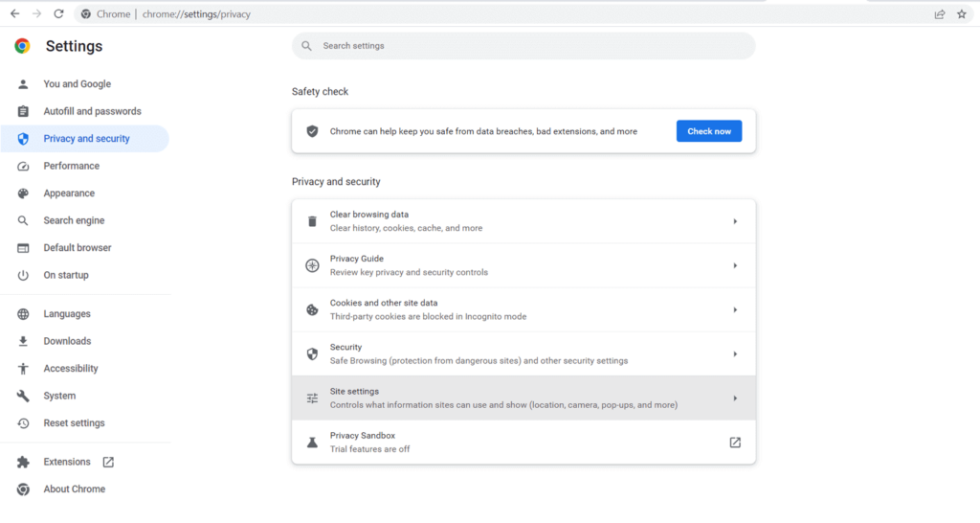Open Default browser settings

click(x=84, y=248)
